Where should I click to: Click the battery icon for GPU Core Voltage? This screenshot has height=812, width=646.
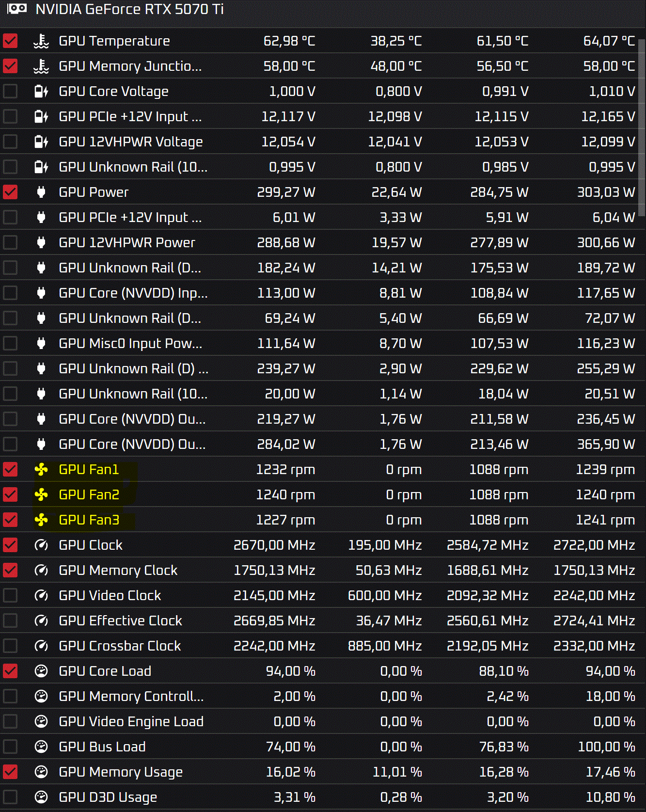coord(41,91)
